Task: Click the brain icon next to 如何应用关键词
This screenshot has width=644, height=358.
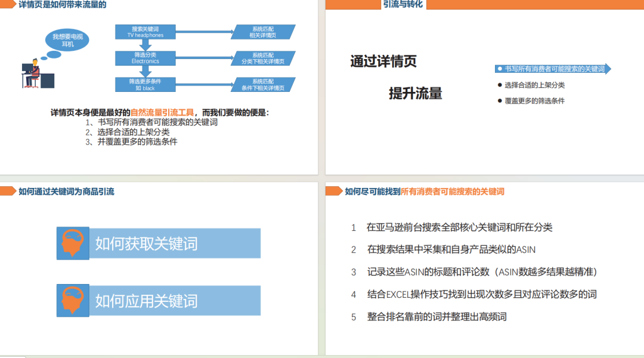Action: [73, 300]
